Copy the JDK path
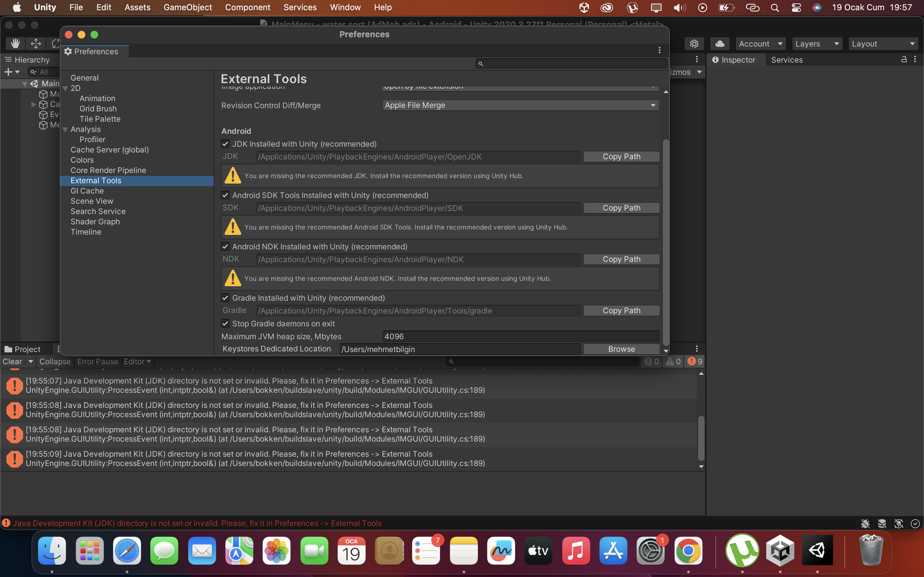 tap(621, 157)
